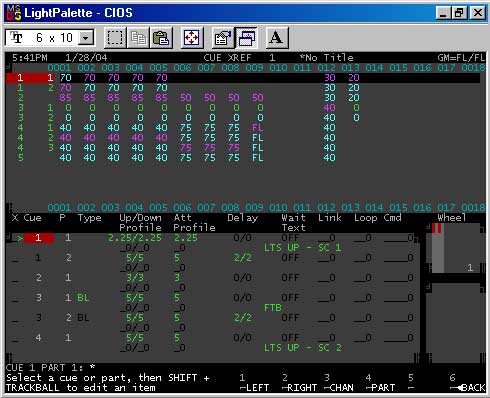Toggle the Background window icon
Image resolution: width=490 pixels, height=398 pixels.
pyautogui.click(x=246, y=38)
